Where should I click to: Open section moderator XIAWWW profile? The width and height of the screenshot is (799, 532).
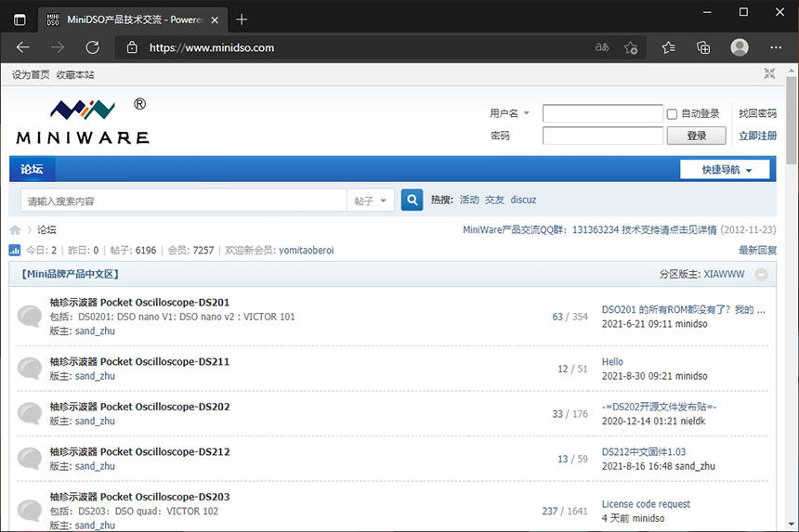[x=724, y=275]
